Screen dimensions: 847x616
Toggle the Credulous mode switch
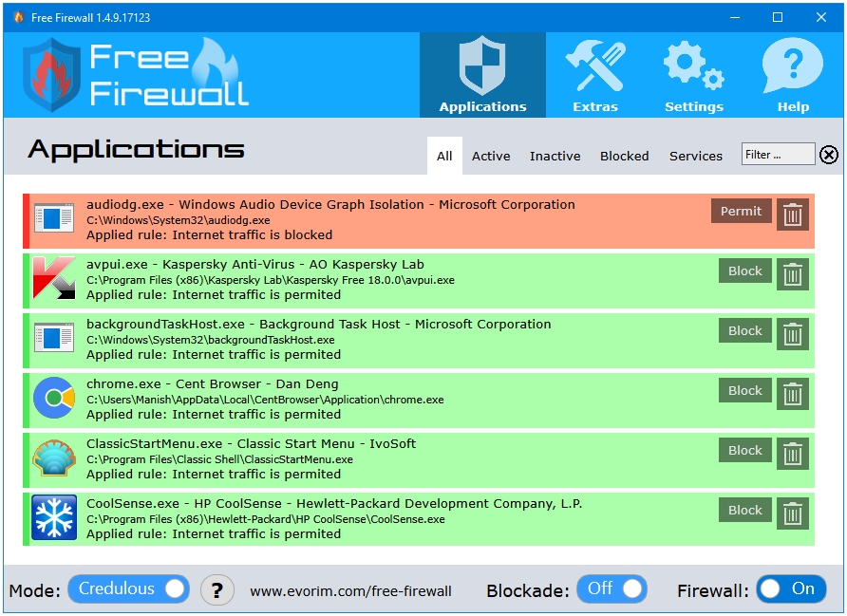pyautogui.click(x=128, y=589)
